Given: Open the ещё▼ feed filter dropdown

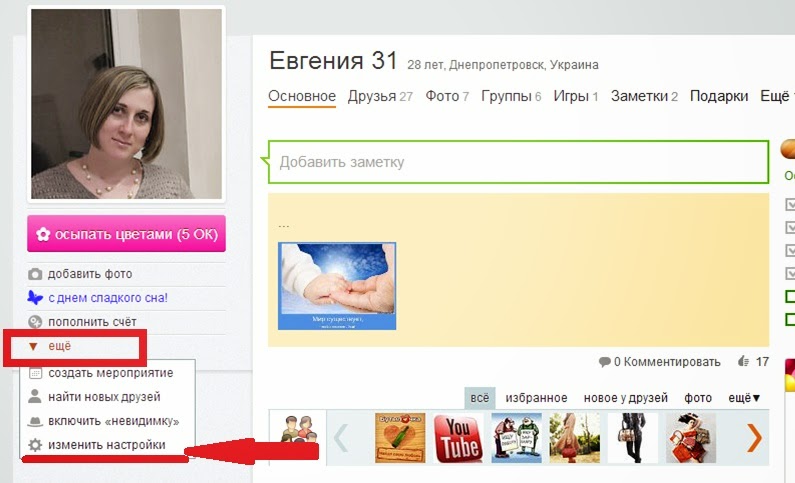Looking at the screenshot, I should point(744,398).
